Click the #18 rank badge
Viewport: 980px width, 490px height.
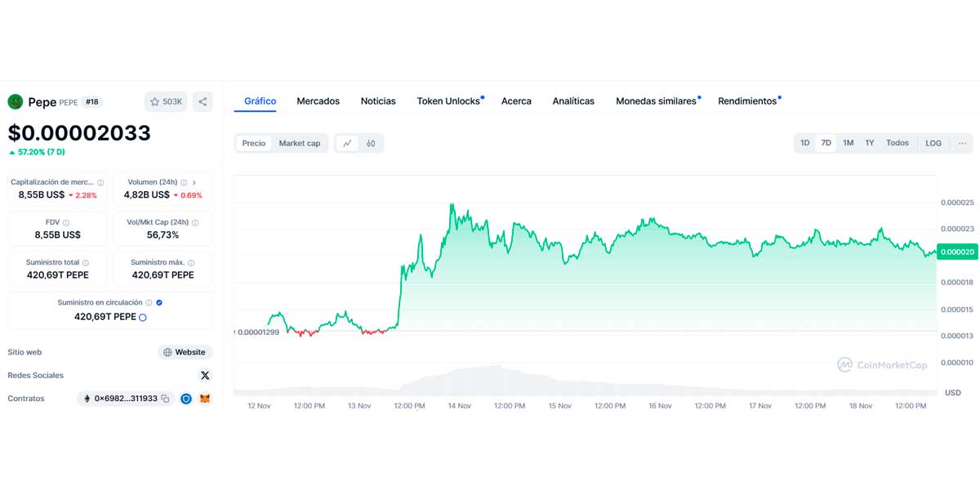coord(92,102)
